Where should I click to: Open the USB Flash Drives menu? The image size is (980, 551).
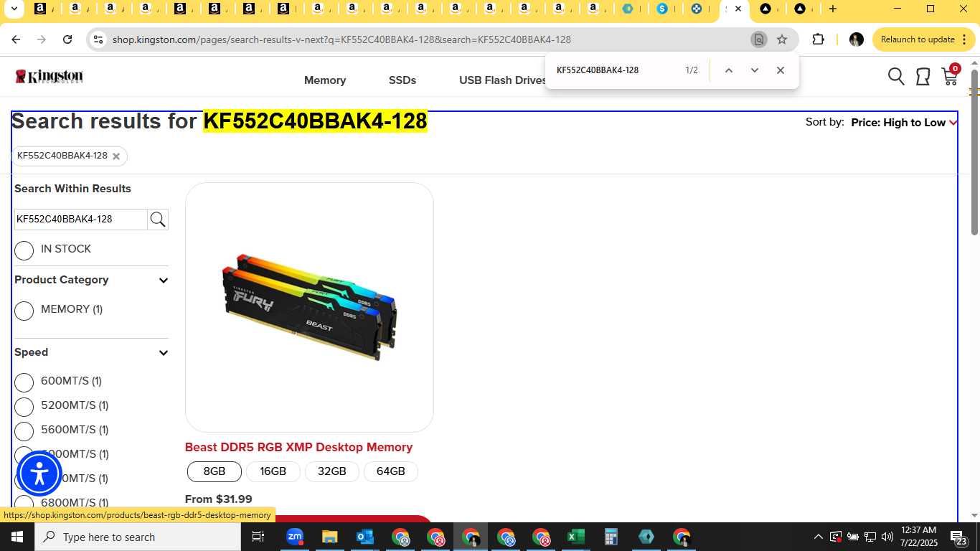[502, 80]
